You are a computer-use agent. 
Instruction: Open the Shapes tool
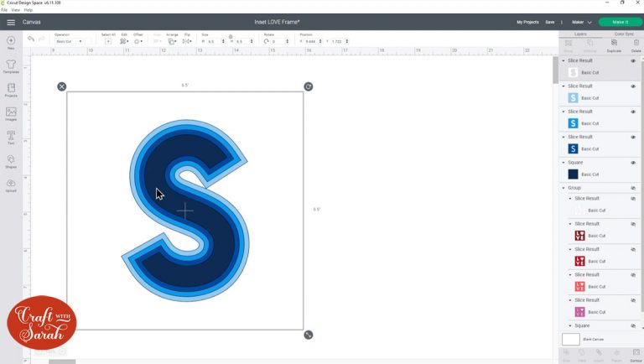[x=11, y=159]
